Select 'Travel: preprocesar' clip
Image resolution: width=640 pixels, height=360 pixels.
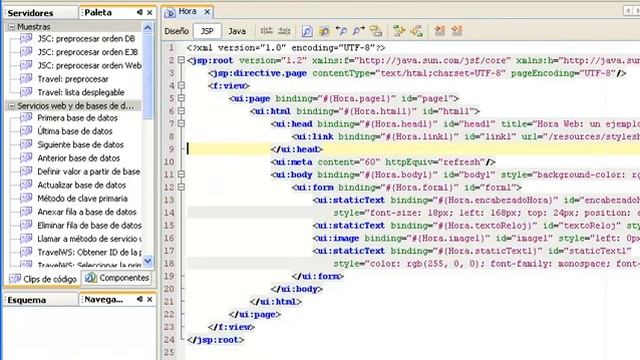[73, 79]
